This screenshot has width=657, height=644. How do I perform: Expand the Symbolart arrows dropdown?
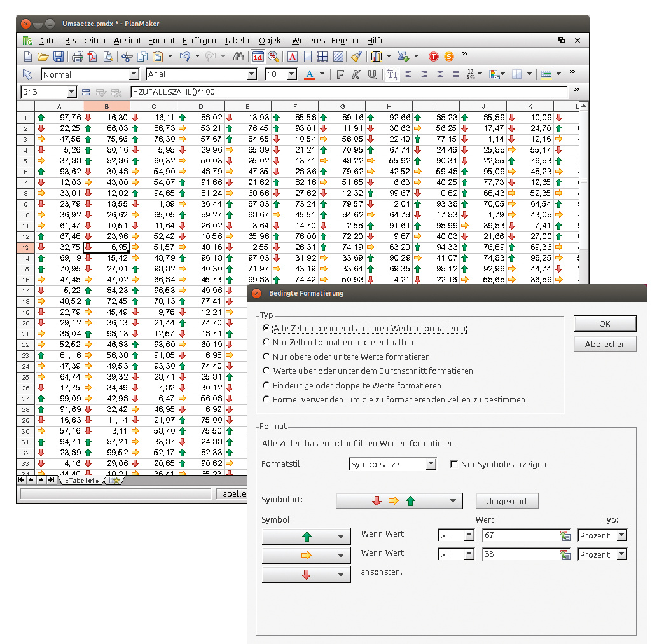(x=400, y=501)
